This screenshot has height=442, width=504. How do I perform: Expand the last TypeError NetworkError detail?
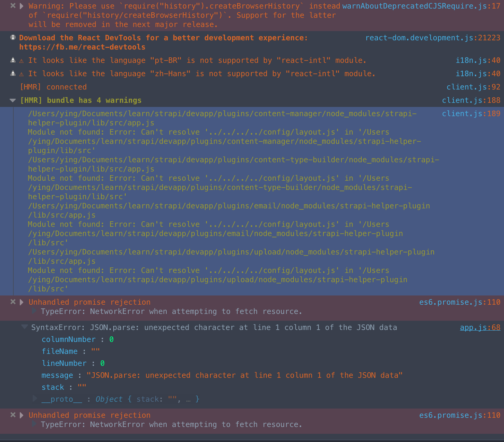click(34, 424)
